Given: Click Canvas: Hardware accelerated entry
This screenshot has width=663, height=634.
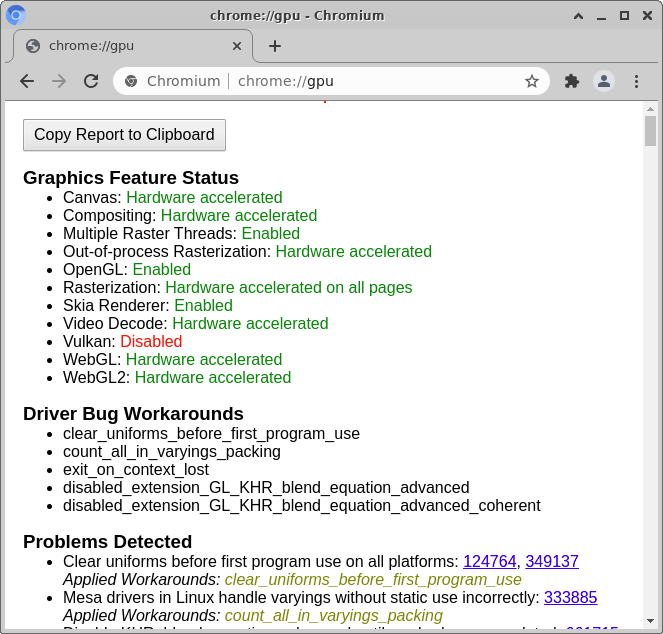Looking at the screenshot, I should tap(173, 198).
